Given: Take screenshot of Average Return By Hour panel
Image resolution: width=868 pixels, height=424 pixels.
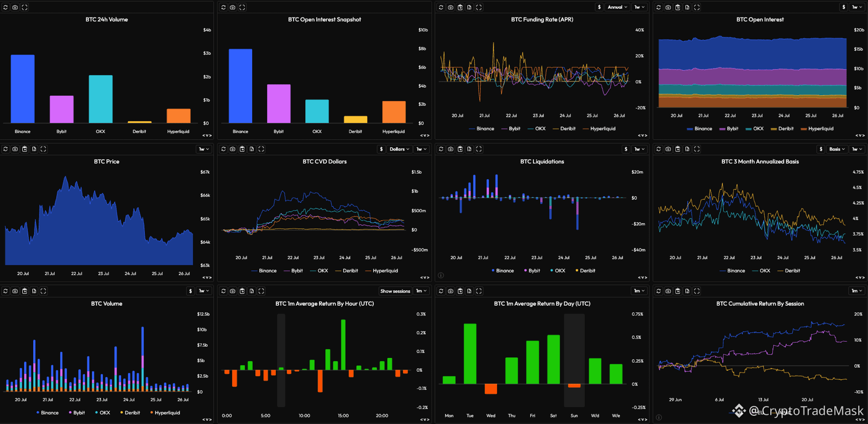Looking at the screenshot, I should 233,291.
